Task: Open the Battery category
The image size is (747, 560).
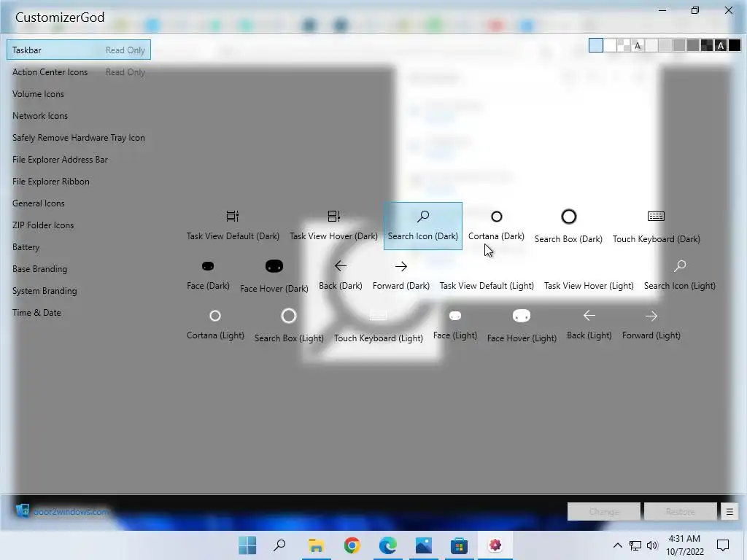Action: [x=79, y=247]
